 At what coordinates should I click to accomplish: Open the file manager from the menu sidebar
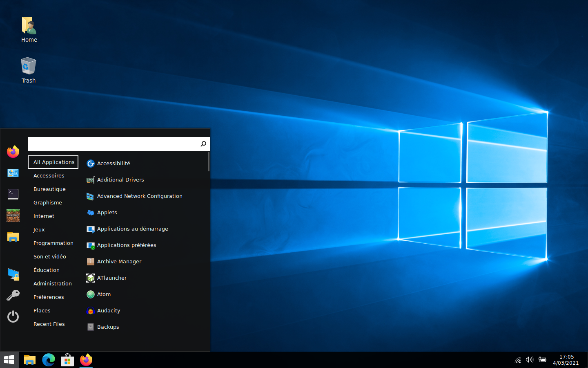[x=13, y=237]
